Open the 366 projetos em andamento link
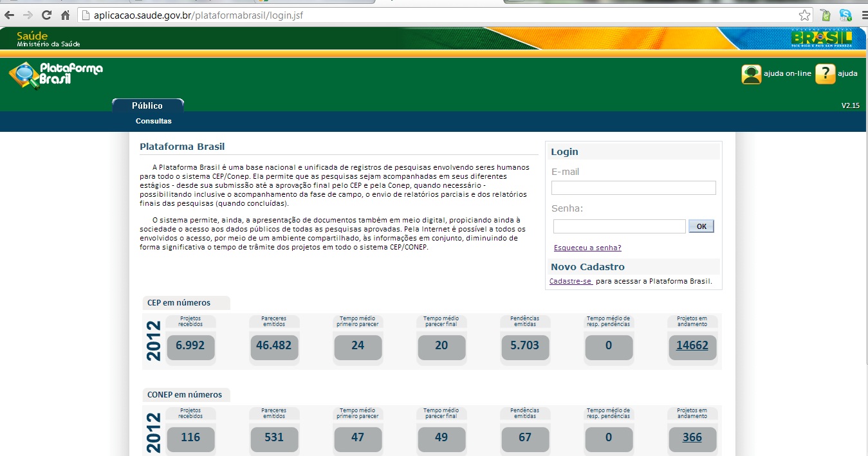The width and height of the screenshot is (868, 456). coord(692,437)
